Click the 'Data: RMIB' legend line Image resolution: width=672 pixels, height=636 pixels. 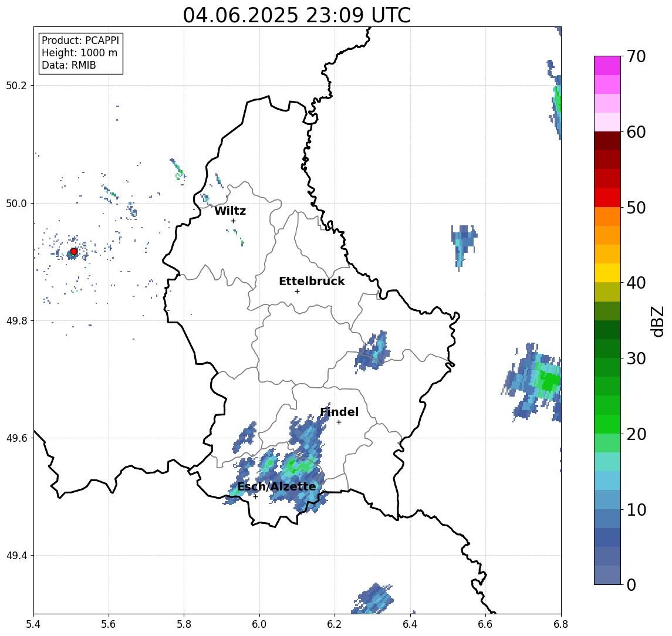click(x=69, y=65)
